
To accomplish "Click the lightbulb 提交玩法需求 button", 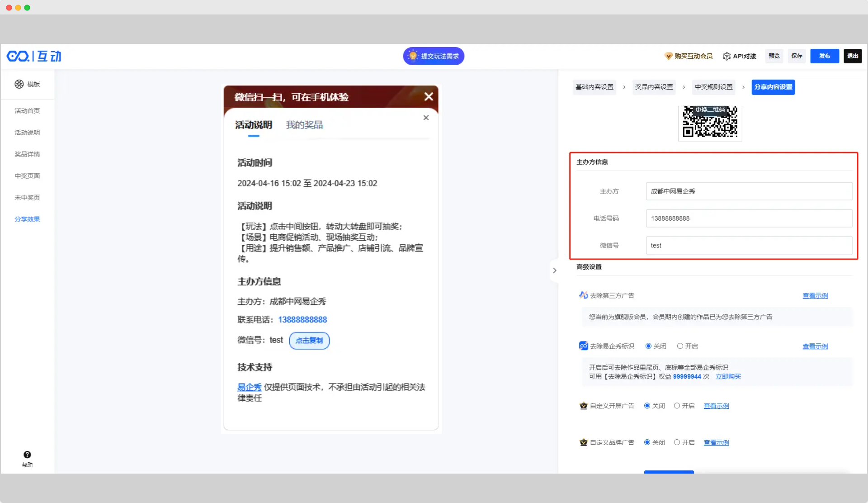I will pos(434,56).
